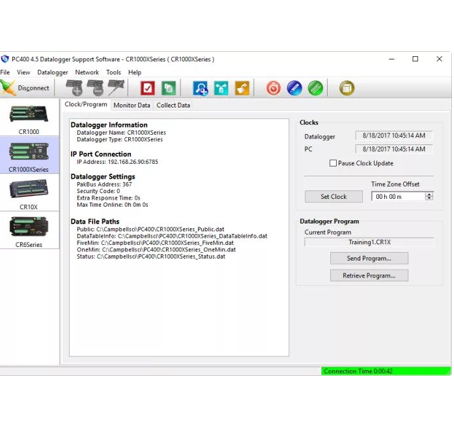Open the red circular Short Cut icon
454x445 pixels.
(x=273, y=88)
